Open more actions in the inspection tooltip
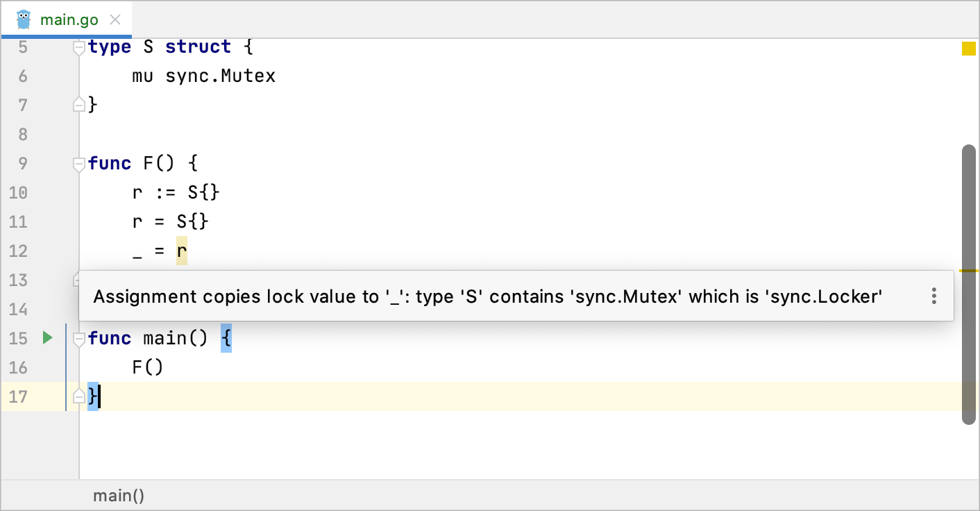Screen dimensions: 980x511 click(x=934, y=296)
